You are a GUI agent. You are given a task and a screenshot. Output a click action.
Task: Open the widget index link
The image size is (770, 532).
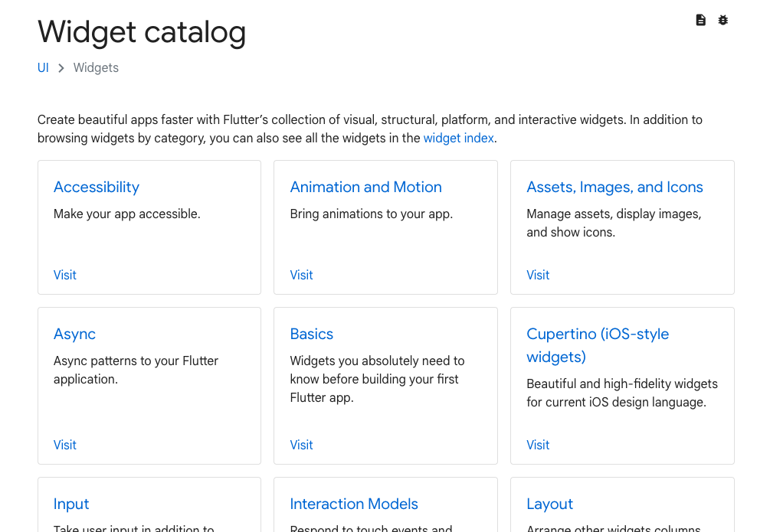click(458, 138)
